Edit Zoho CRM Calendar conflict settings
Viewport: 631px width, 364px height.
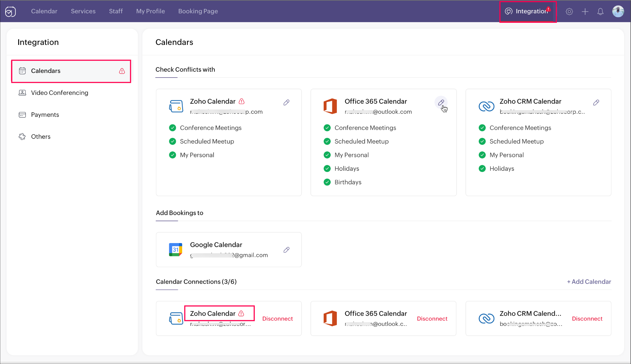point(596,102)
